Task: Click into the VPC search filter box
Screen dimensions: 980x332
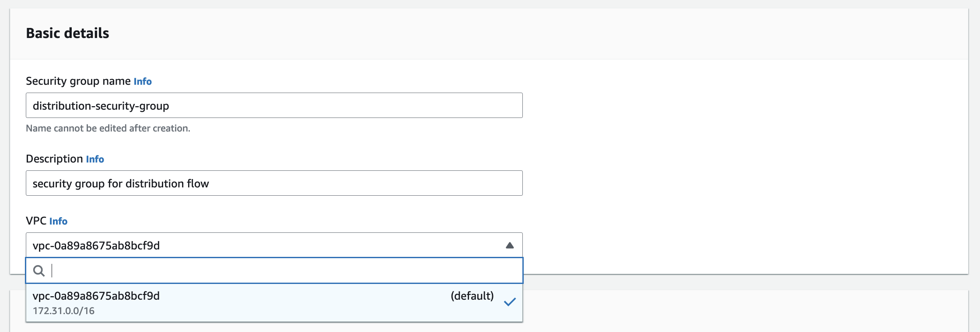Action: pyautogui.click(x=284, y=271)
